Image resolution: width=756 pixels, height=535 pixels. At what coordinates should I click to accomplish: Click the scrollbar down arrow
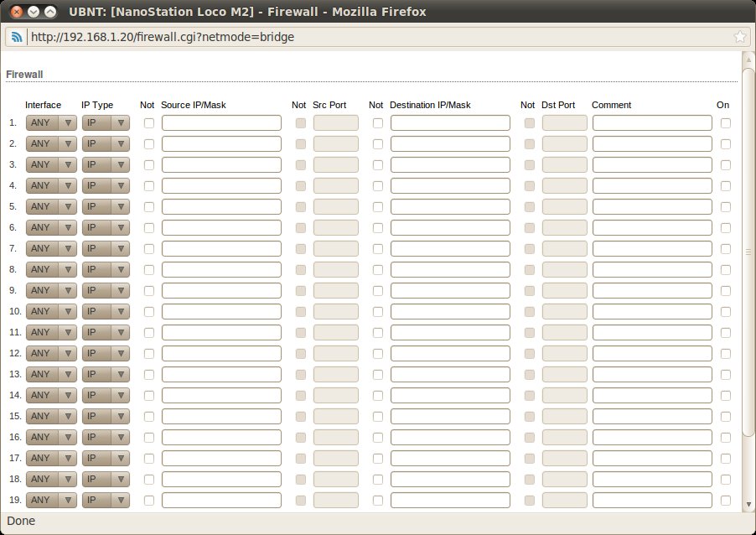coord(748,504)
